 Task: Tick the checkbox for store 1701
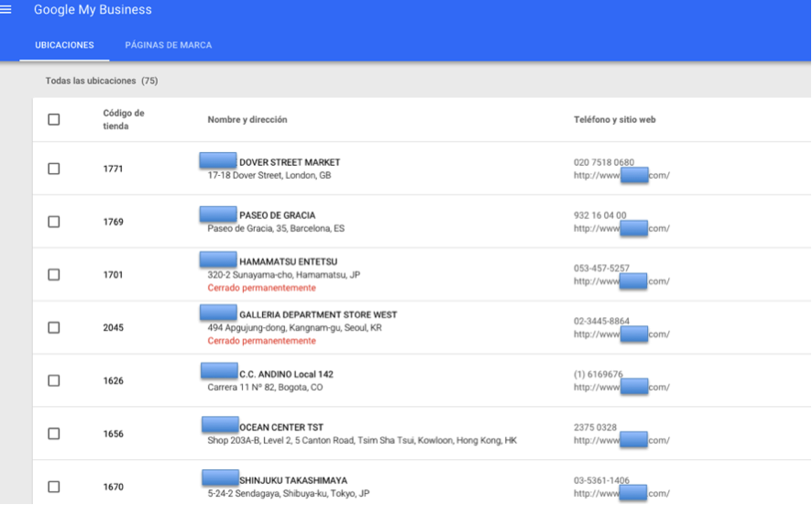(54, 275)
